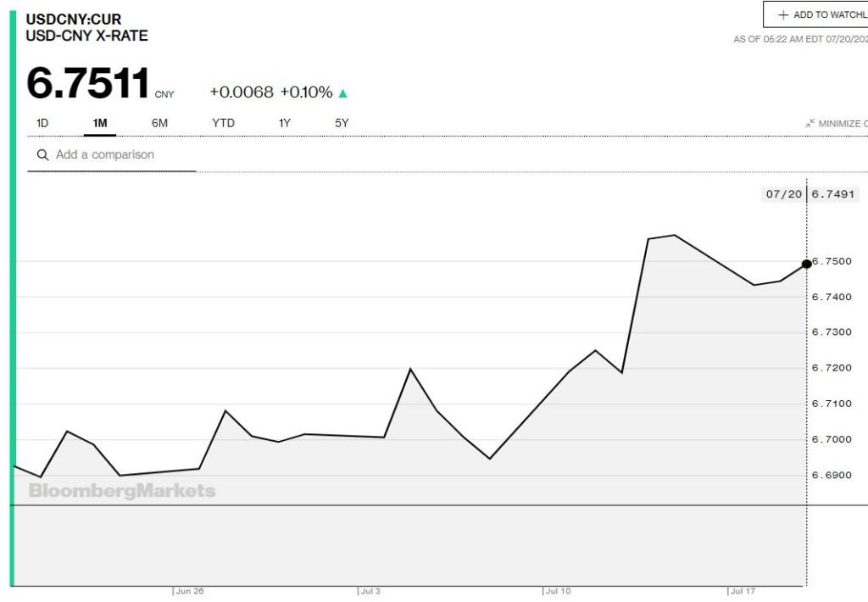
Task: Click the plus icon on Add to Watchlist
Action: pos(782,14)
